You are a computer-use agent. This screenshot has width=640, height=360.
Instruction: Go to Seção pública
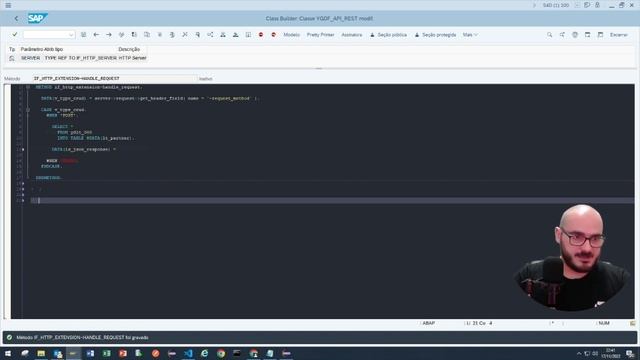click(x=388, y=35)
